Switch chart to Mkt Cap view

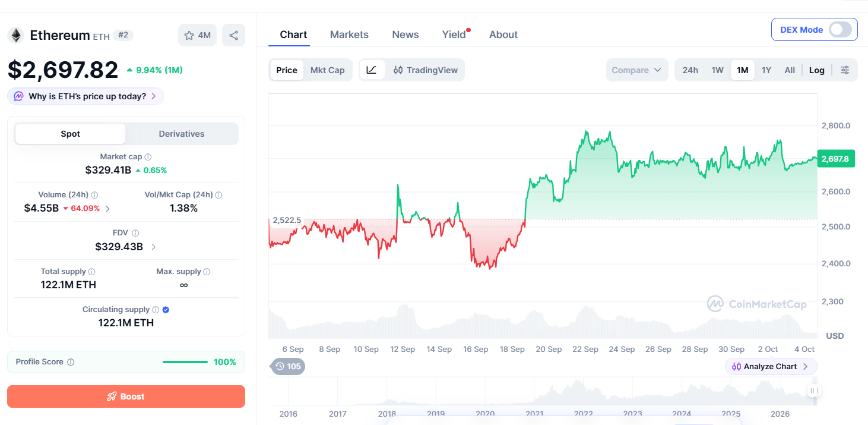pos(328,70)
